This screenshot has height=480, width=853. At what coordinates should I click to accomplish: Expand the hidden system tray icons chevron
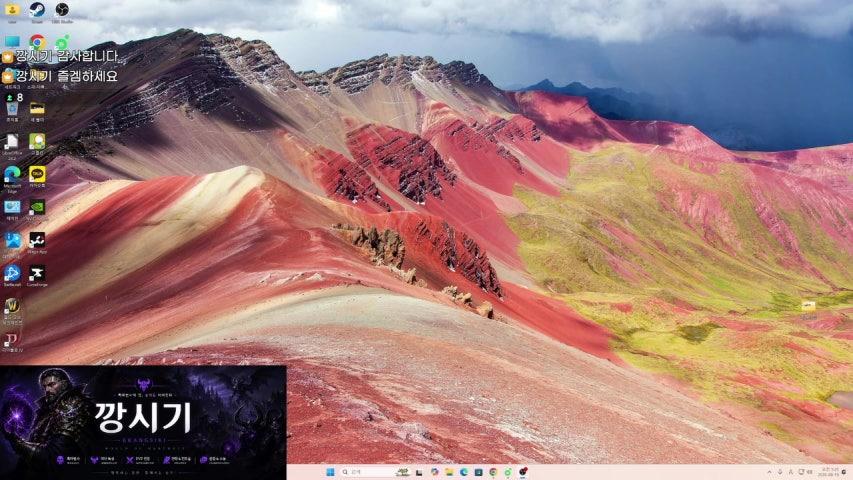click(x=769, y=472)
